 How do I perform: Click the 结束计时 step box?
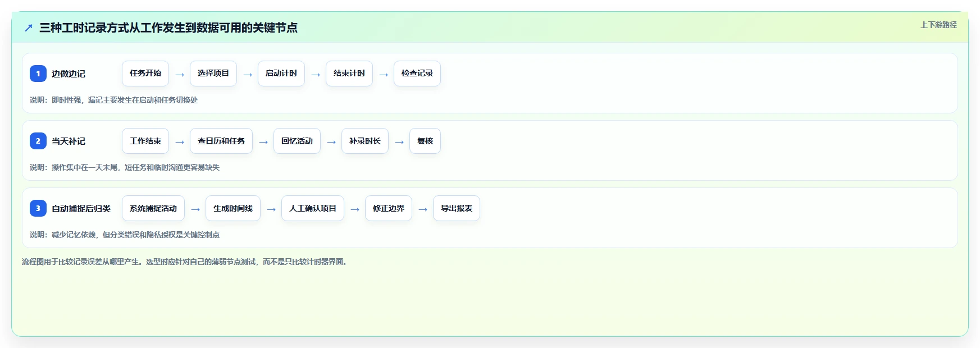349,74
